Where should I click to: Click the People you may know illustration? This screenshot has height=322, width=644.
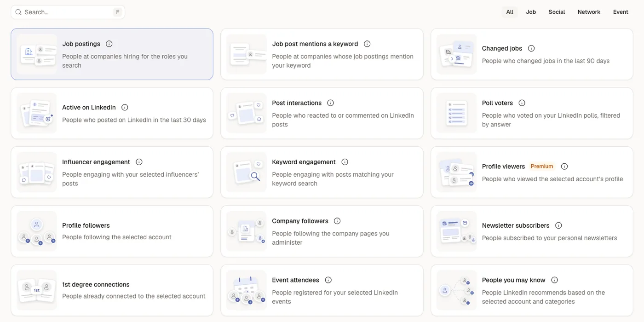click(x=456, y=290)
